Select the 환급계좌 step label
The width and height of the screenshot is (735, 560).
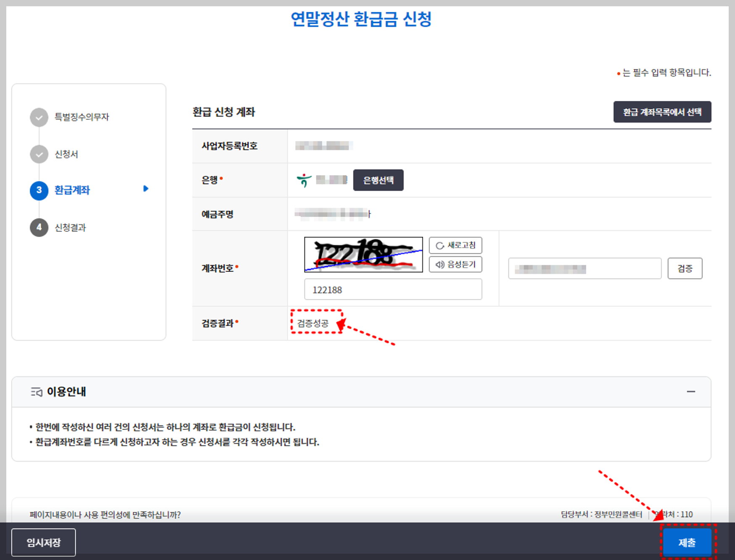[x=72, y=190]
